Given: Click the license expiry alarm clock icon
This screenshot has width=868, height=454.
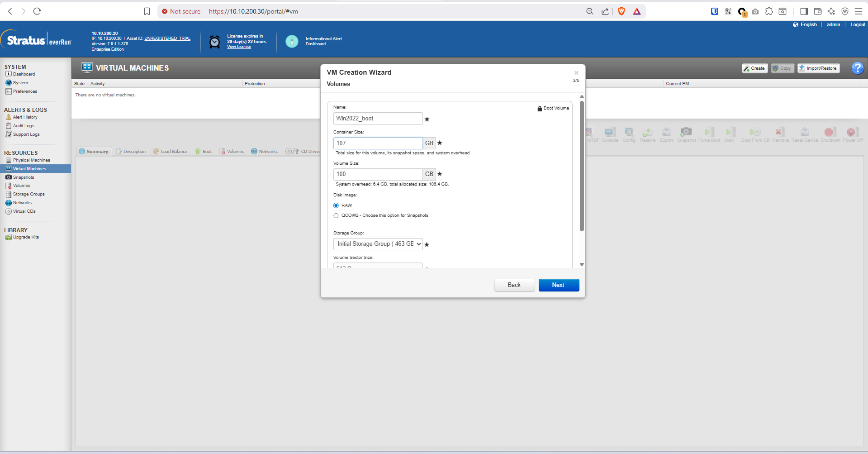Looking at the screenshot, I should (214, 42).
